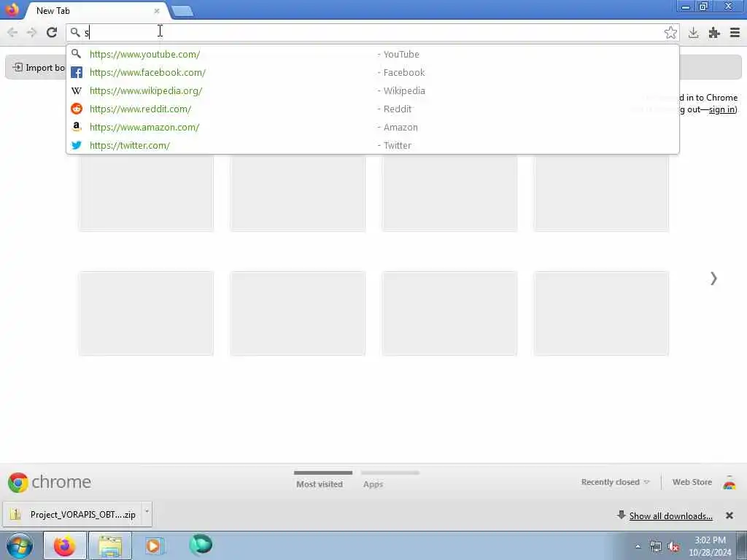Click the network icon in the system tray
This screenshot has width=747, height=560.
click(656, 547)
